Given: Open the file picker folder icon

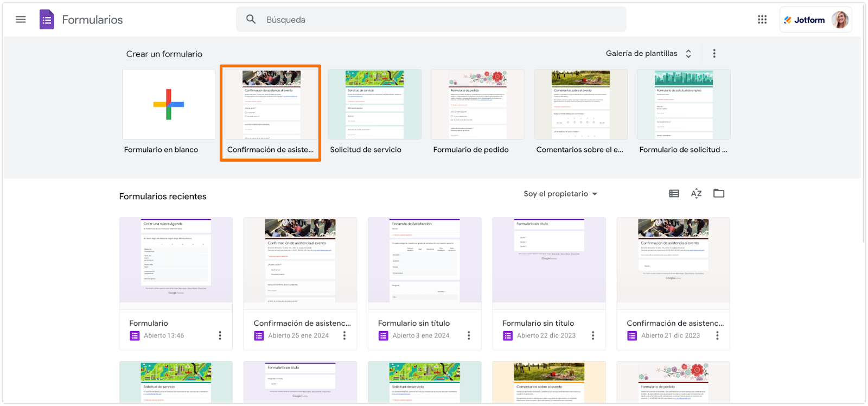Looking at the screenshot, I should pos(719,194).
